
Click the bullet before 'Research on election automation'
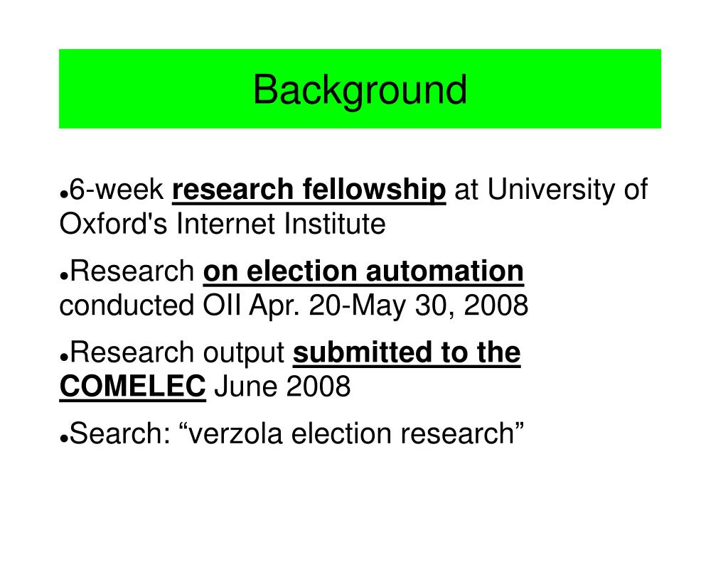click(x=64, y=276)
